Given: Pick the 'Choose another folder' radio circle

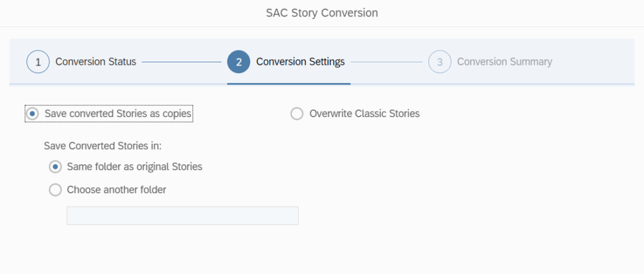Looking at the screenshot, I should point(55,190).
